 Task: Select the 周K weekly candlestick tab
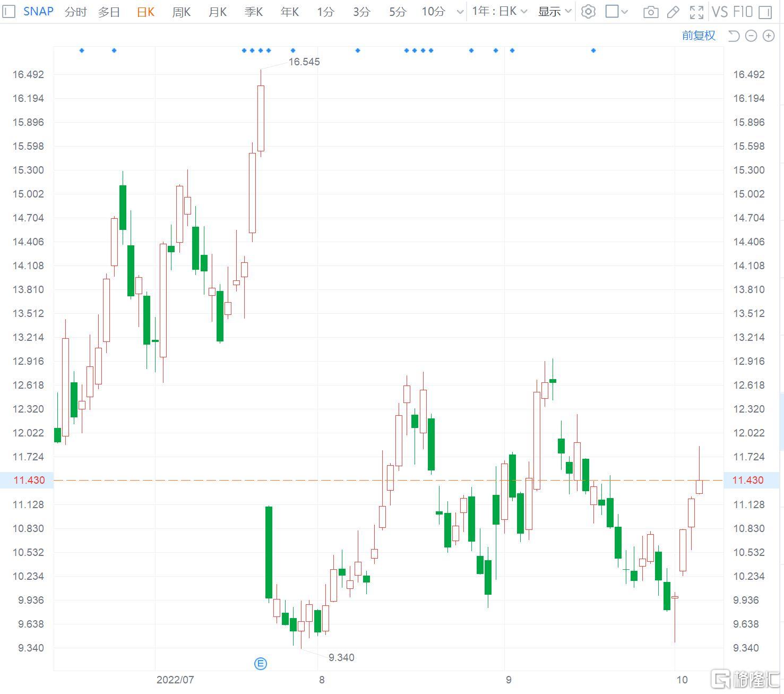point(182,12)
